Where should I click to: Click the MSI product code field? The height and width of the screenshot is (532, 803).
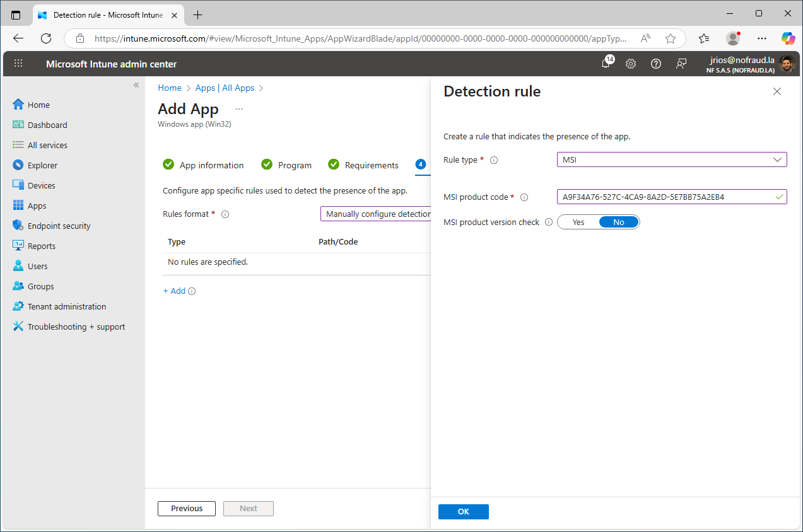(672, 197)
